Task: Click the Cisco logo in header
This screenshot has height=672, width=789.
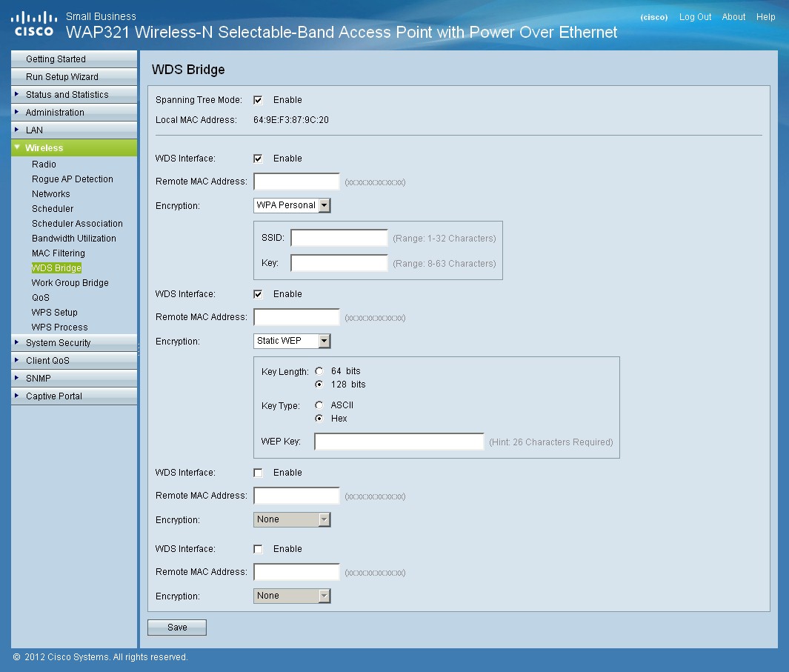Action: coord(34,24)
